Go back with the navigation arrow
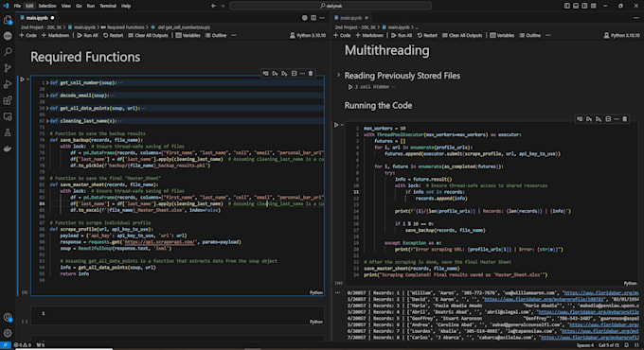The height and width of the screenshot is (350, 644). (x=214, y=6)
